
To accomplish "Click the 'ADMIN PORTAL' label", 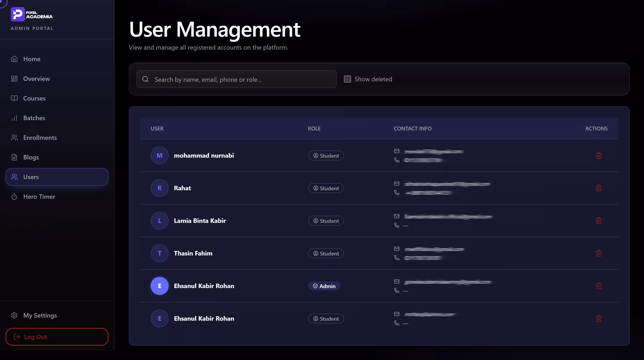I will pyautogui.click(x=32, y=28).
